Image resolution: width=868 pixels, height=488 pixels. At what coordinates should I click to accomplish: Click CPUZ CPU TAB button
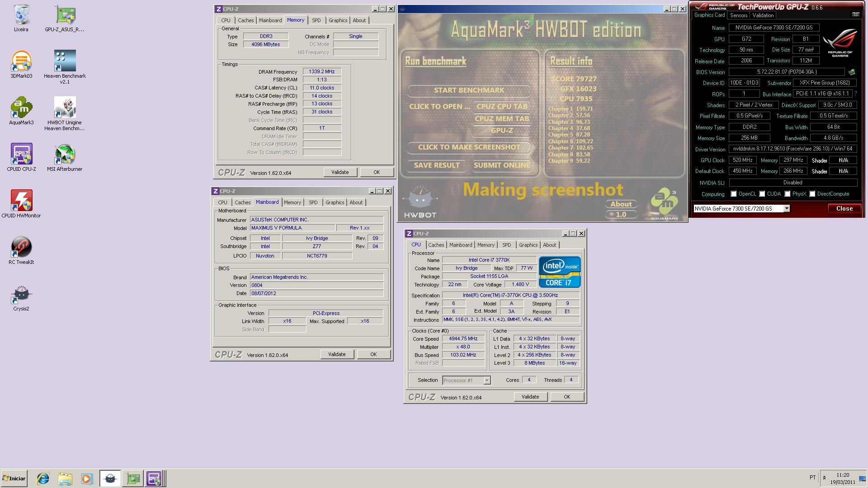point(501,107)
